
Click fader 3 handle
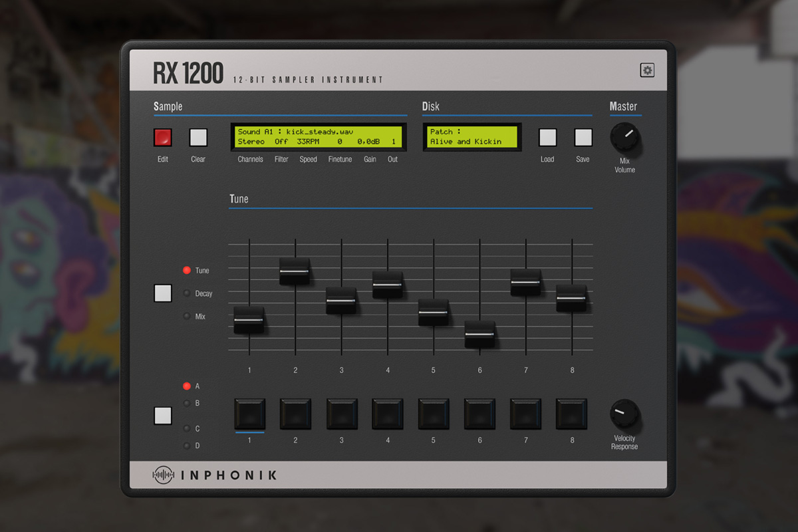pyautogui.click(x=341, y=301)
